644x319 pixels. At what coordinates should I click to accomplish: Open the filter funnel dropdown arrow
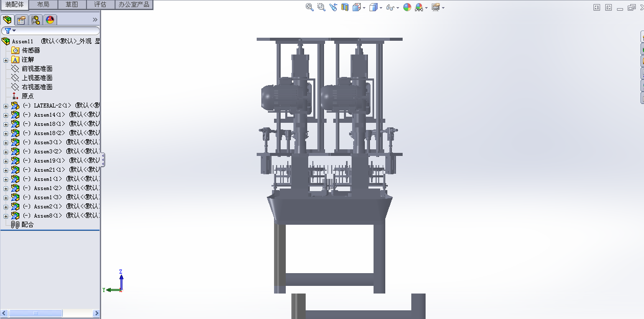click(14, 31)
